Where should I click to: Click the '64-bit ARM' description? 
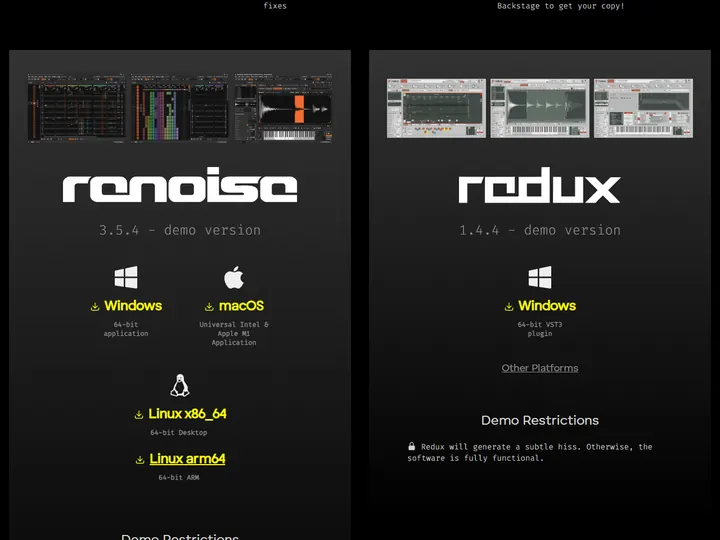pyautogui.click(x=179, y=478)
